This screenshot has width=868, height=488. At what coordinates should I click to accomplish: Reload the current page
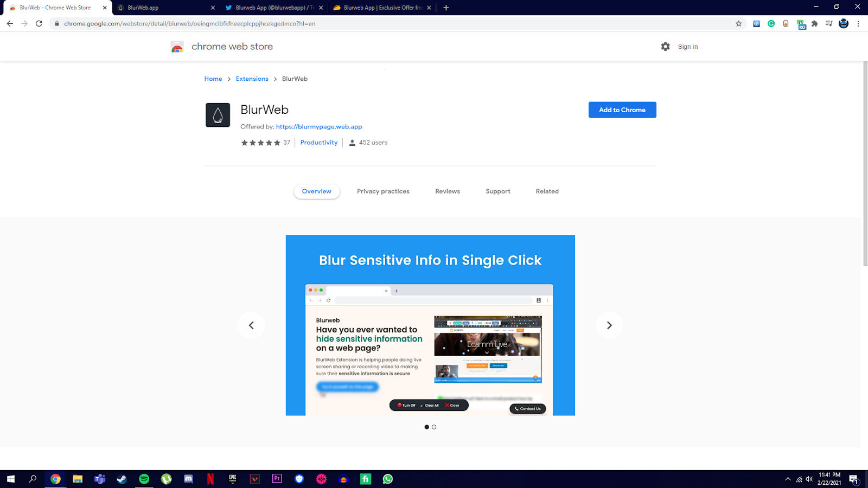pos(39,23)
